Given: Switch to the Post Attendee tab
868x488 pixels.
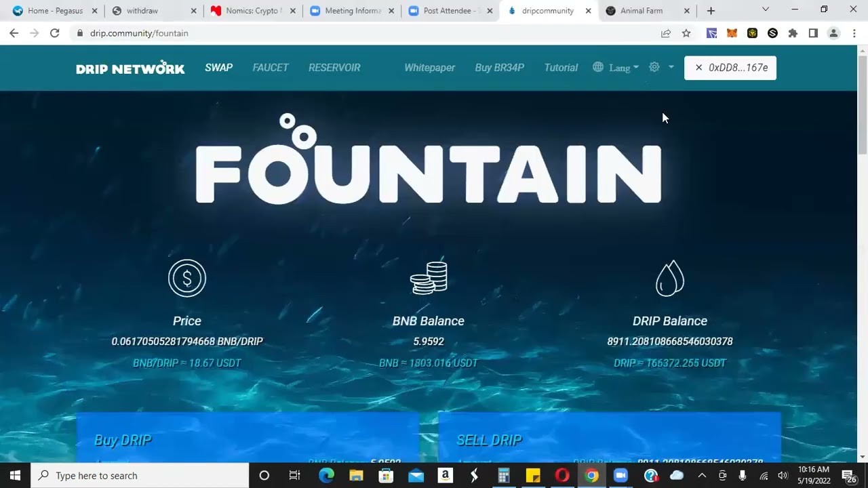Looking at the screenshot, I should pos(452,11).
